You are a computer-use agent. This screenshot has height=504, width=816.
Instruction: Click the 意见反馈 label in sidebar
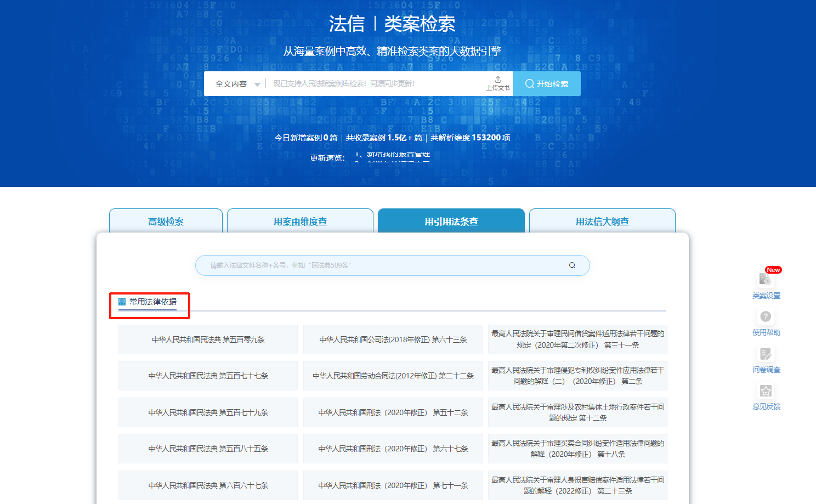[x=766, y=406]
